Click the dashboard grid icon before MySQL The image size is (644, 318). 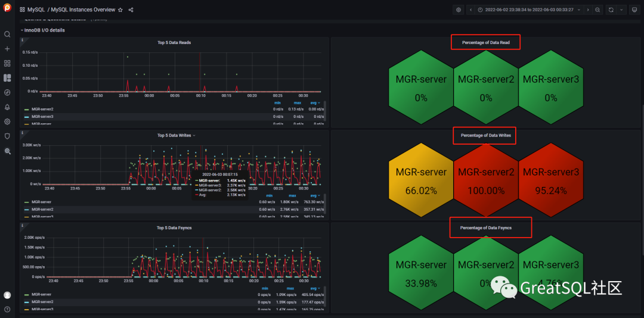(22, 10)
